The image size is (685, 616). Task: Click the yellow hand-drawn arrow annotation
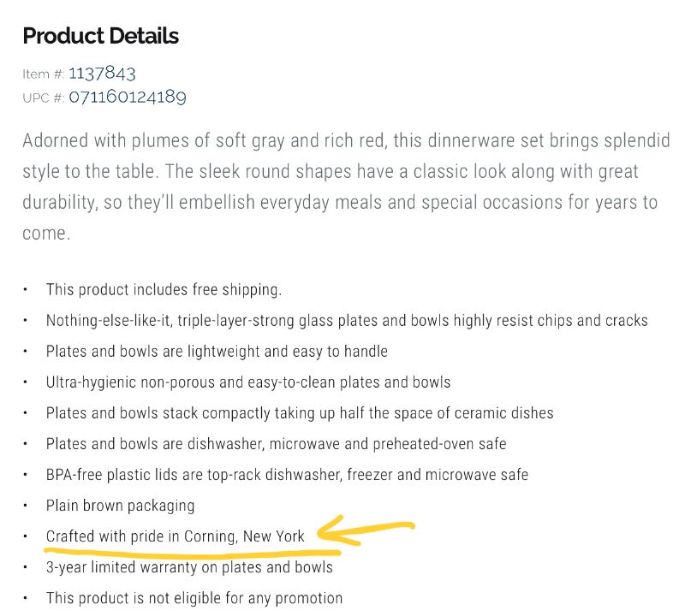[366, 530]
